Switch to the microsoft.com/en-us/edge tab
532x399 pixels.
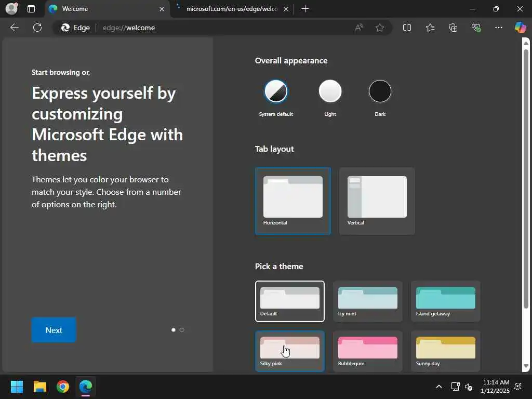[x=232, y=9]
